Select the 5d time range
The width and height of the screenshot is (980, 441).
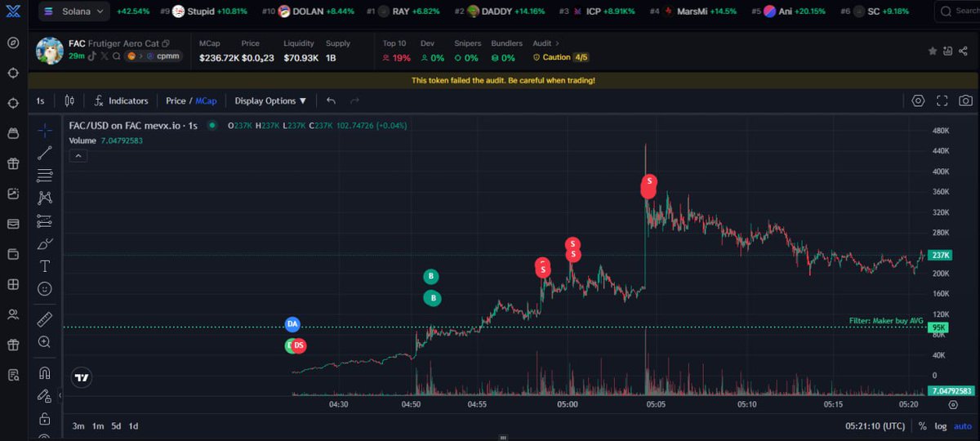[116, 426]
